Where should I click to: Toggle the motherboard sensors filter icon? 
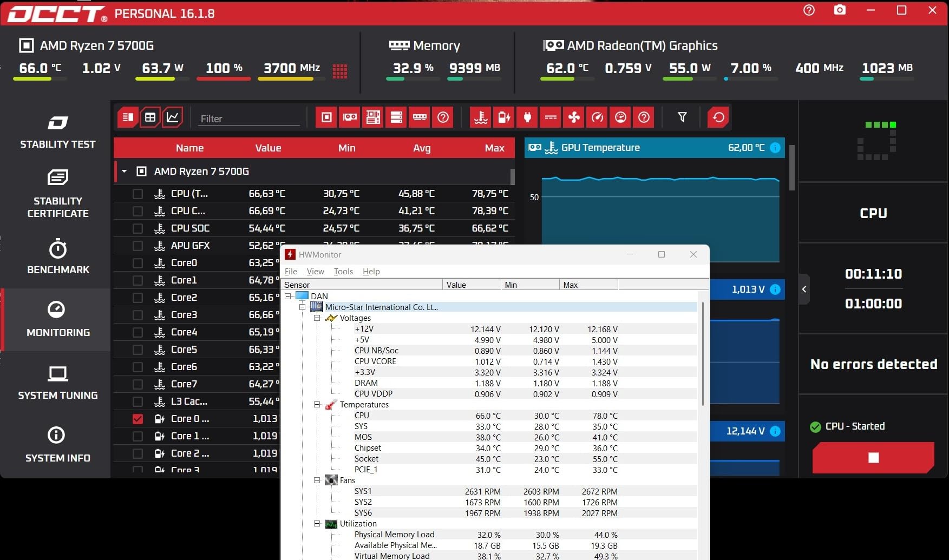(x=374, y=117)
